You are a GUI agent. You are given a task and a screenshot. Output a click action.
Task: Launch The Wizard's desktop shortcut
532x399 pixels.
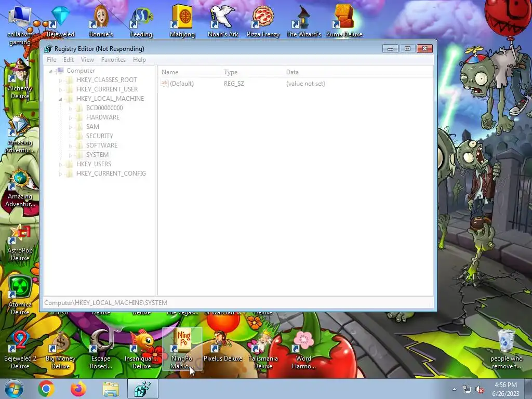pyautogui.click(x=303, y=20)
